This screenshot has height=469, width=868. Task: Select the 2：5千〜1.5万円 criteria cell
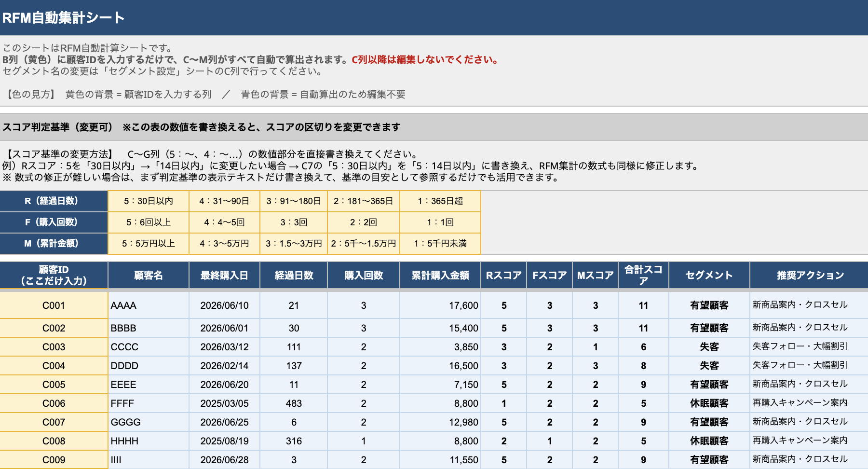[x=364, y=244]
